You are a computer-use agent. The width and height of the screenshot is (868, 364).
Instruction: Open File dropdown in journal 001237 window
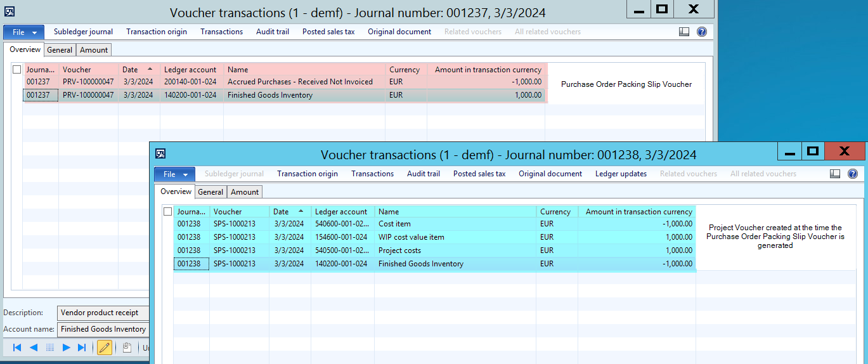[x=23, y=32]
